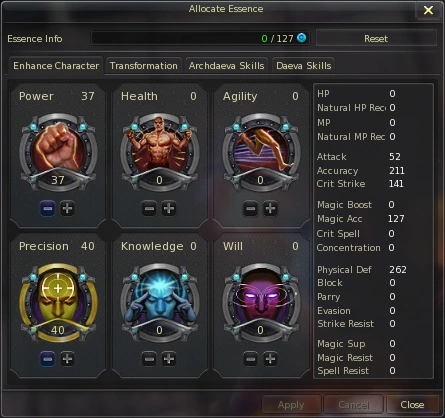Click the blue essence orb icon

(301, 38)
